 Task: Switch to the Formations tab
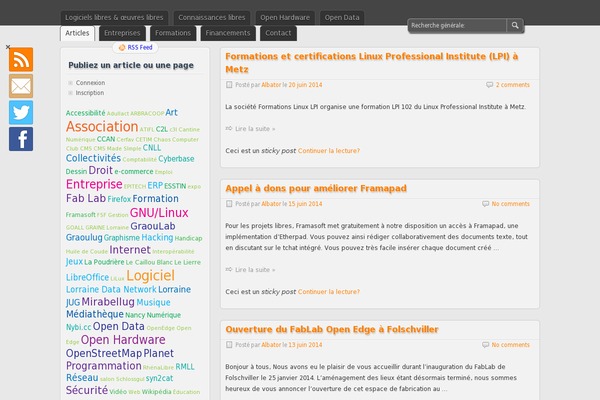173,33
